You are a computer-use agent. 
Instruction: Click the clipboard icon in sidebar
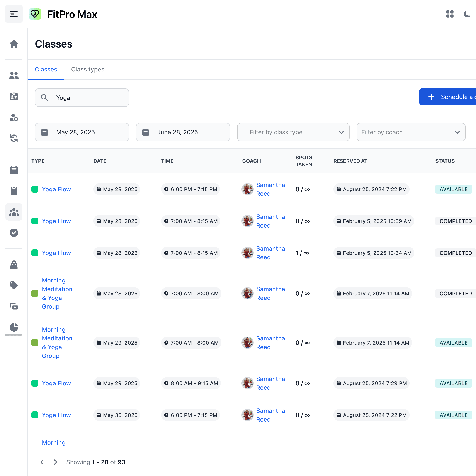14,191
